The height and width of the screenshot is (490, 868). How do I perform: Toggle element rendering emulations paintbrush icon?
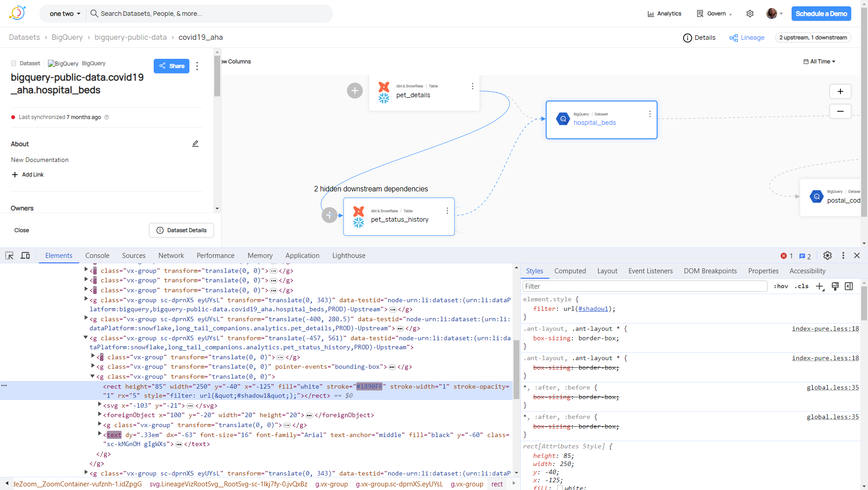[835, 286]
